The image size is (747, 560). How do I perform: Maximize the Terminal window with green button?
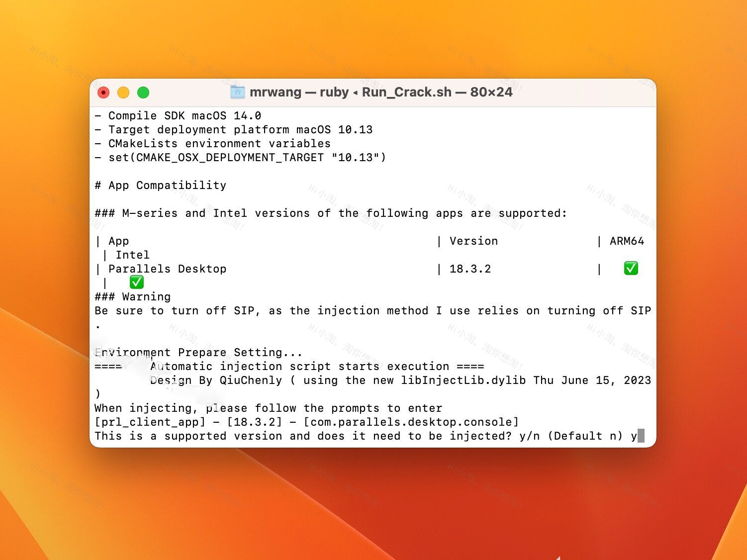click(x=143, y=93)
